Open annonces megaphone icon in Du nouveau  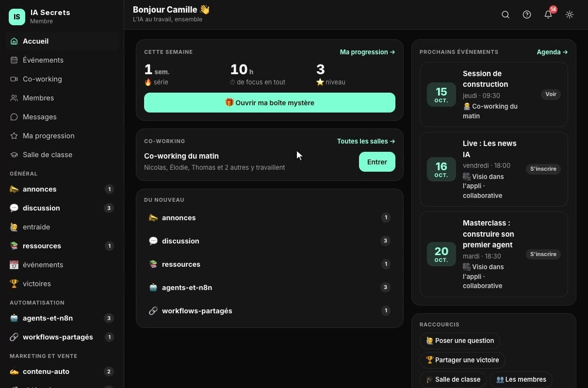coord(153,218)
